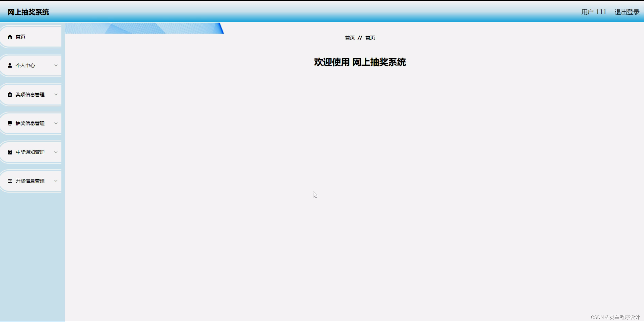
Task: Expand the 抽奖信息管理 chevron arrow
Action: pyautogui.click(x=56, y=123)
